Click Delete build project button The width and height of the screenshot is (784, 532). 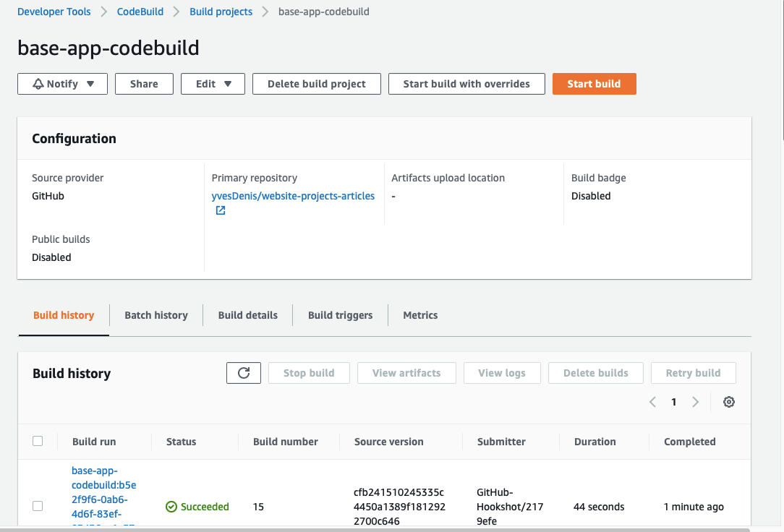click(317, 84)
